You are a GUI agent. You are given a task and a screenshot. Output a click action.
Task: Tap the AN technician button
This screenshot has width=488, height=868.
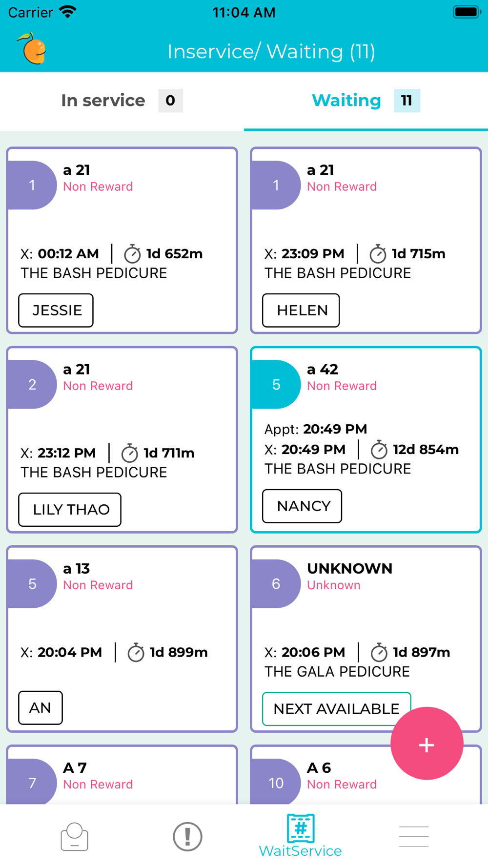coord(41,708)
